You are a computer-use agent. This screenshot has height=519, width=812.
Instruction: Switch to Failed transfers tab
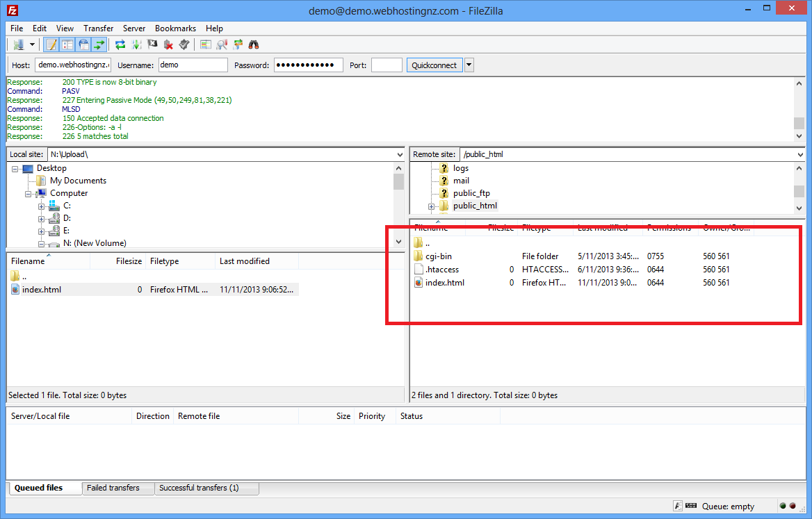113,488
